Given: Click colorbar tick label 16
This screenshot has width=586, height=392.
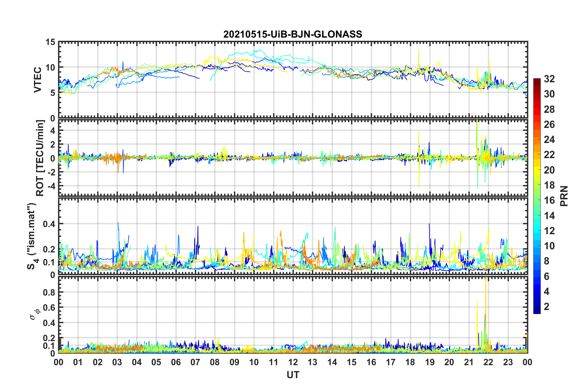Looking at the screenshot, I should click(x=549, y=200).
